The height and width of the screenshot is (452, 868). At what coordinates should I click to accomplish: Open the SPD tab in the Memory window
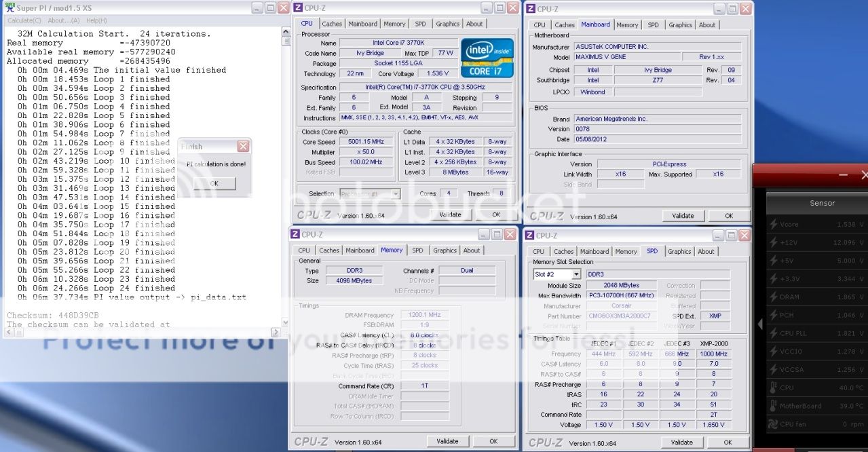417,250
